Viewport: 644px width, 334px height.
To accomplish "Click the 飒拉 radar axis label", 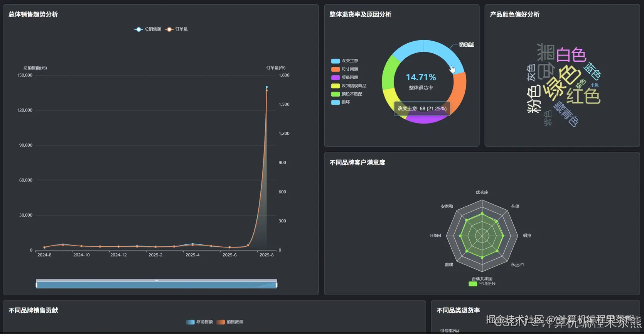I will (527, 236).
